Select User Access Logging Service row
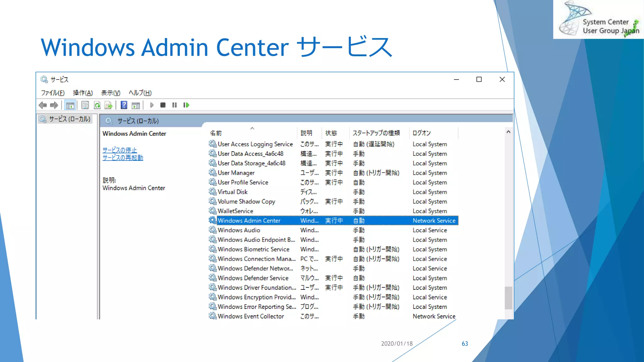Screen dimensions: 644x362 click(333, 144)
